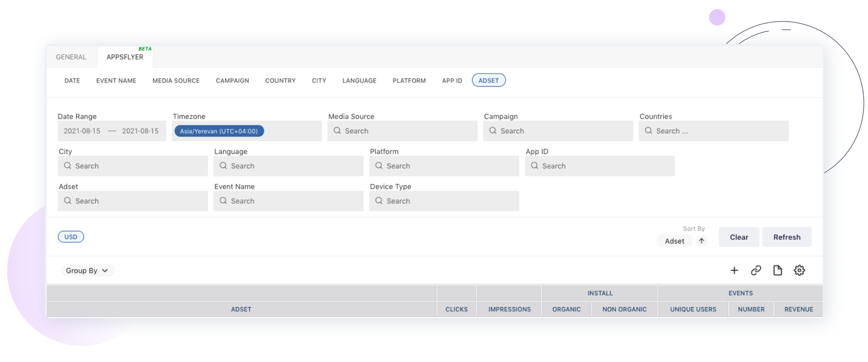
Task: Toggle sort direction arrow icon
Action: click(701, 241)
